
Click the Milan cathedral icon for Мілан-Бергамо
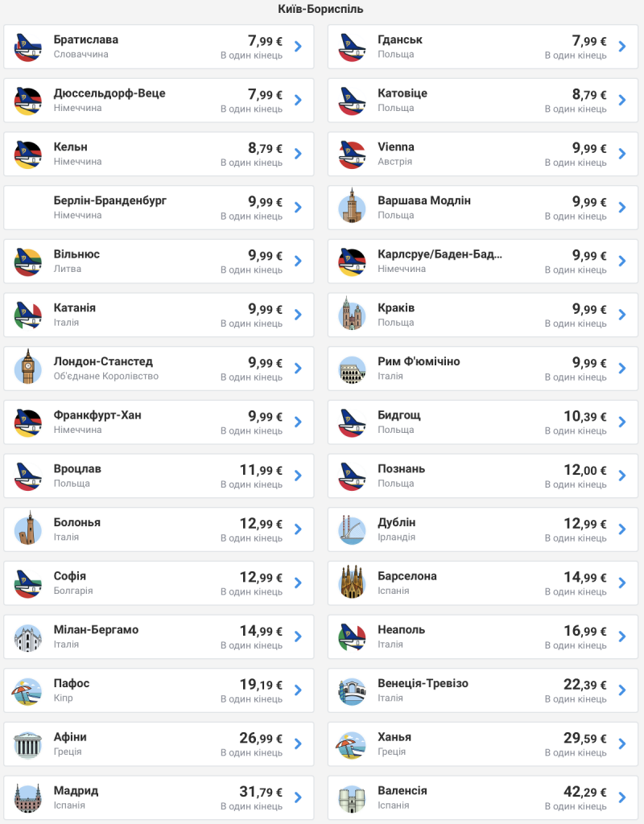pyautogui.click(x=28, y=637)
